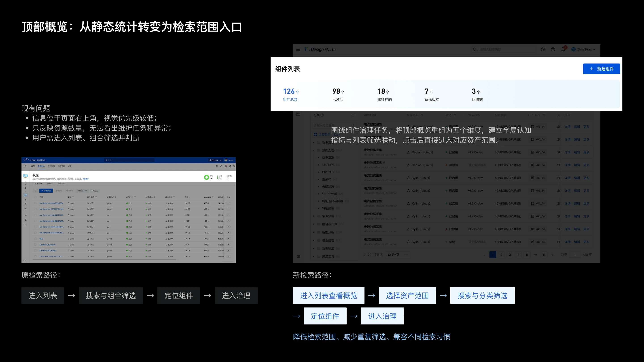Collapse category panel via indent icon beside 分类
The height and width of the screenshot is (362, 644).
pos(353,115)
